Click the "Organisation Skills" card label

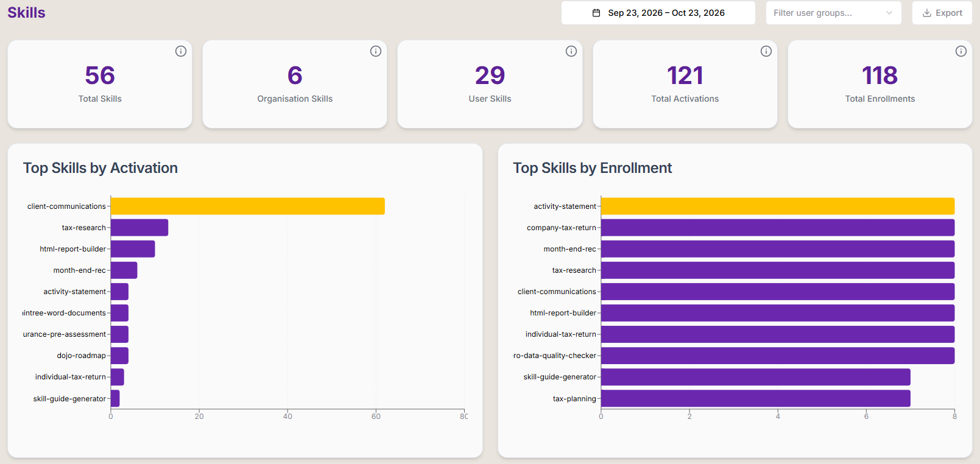295,99
